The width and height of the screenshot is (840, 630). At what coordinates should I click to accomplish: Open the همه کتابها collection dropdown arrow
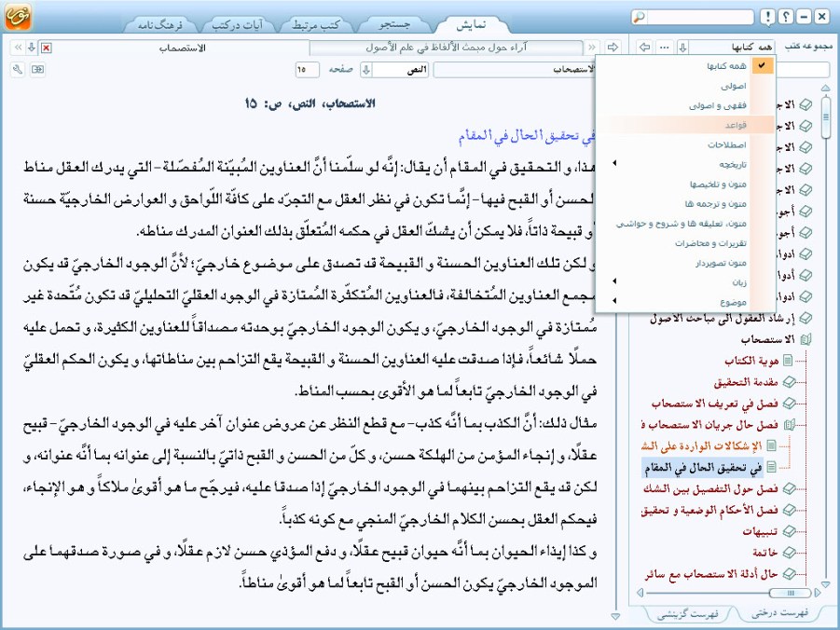coord(682,48)
